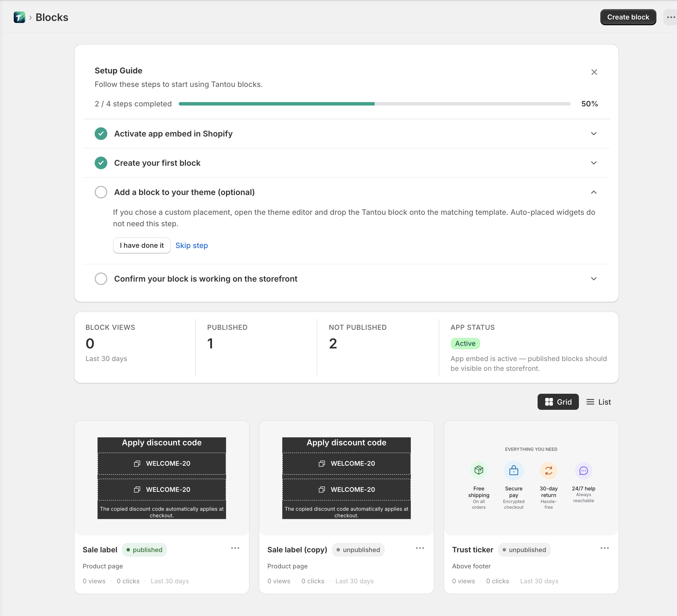This screenshot has width=677, height=616.
Task: Click the unpublished badge on Trust ticker
Action: [524, 550]
